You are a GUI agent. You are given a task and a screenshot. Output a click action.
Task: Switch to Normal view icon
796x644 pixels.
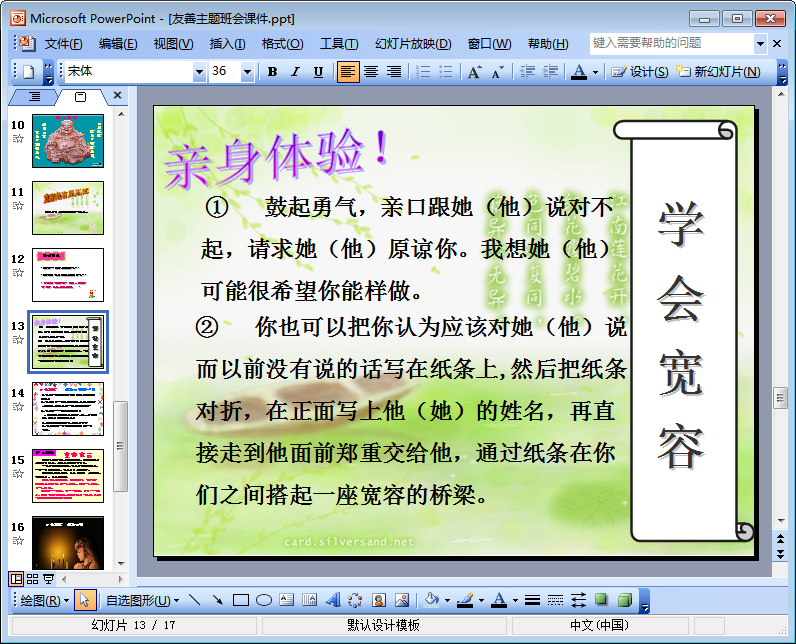(16, 579)
